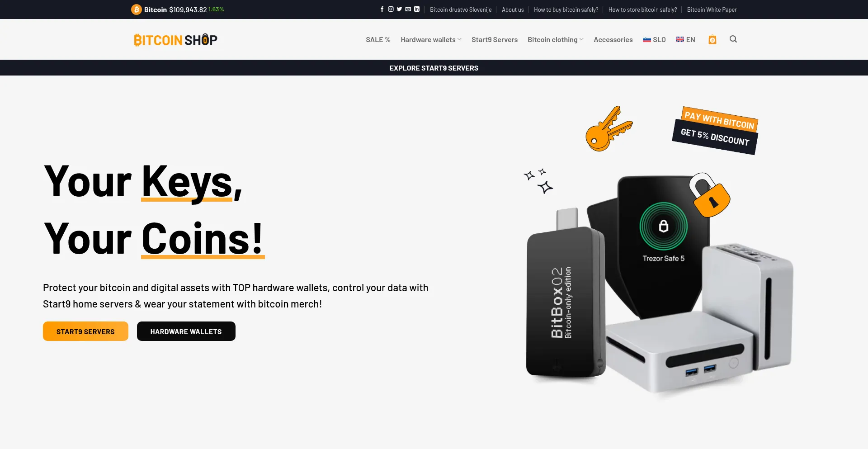The width and height of the screenshot is (868, 449).
Task: Open the SALE % menu item
Action: [378, 40]
